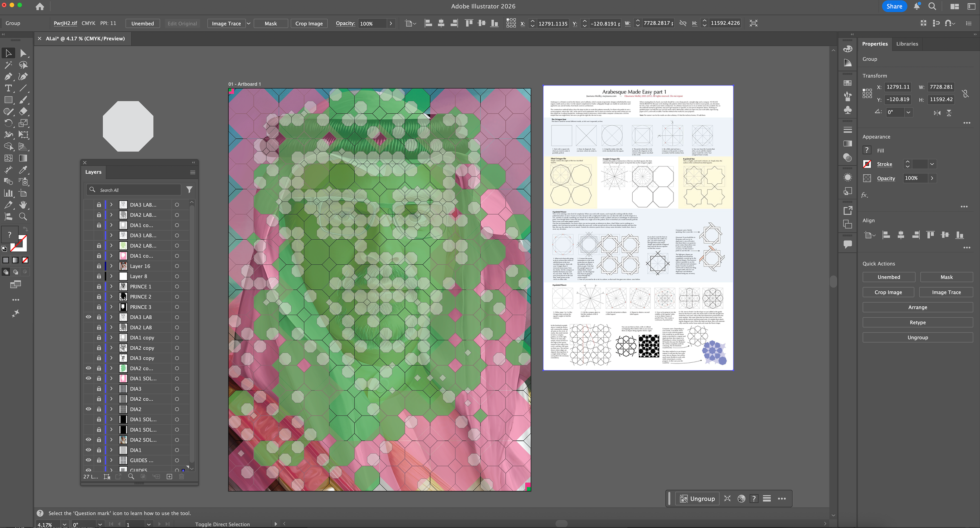The height and width of the screenshot is (528, 980).
Task: Open the Stroke weight dropdown
Action: tap(932, 164)
